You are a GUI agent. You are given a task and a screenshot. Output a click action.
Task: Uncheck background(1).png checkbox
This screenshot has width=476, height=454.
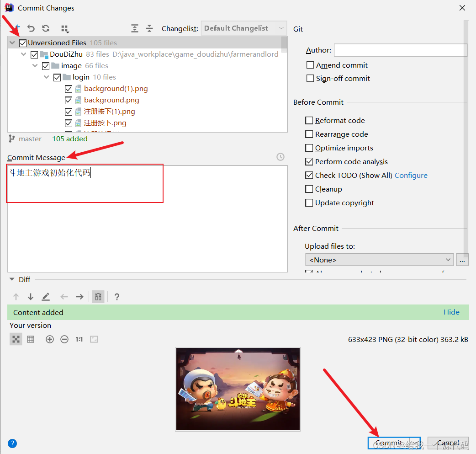69,89
